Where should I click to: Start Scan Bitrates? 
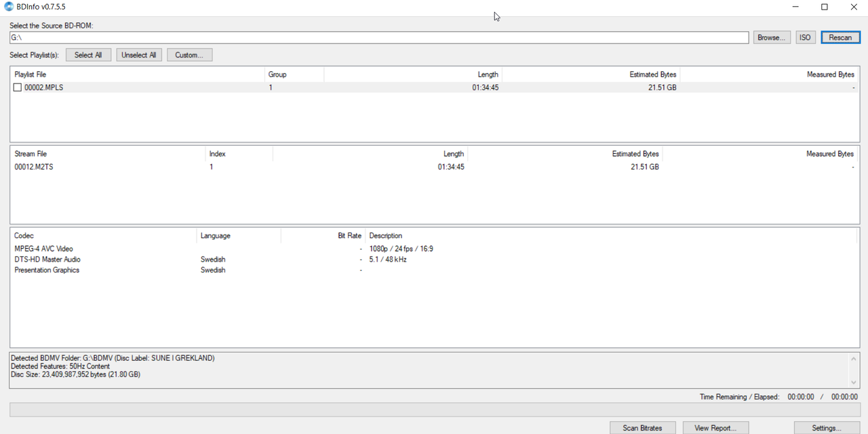tap(643, 428)
